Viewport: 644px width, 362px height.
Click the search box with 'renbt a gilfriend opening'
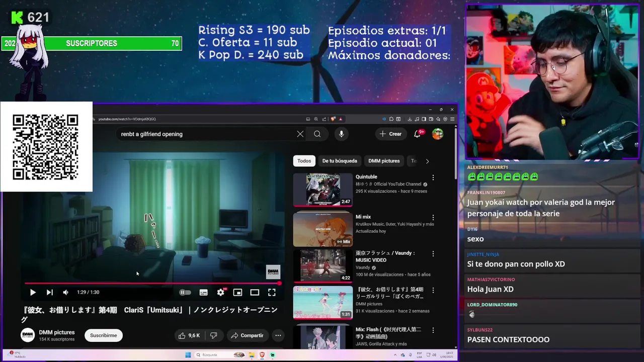point(206,134)
